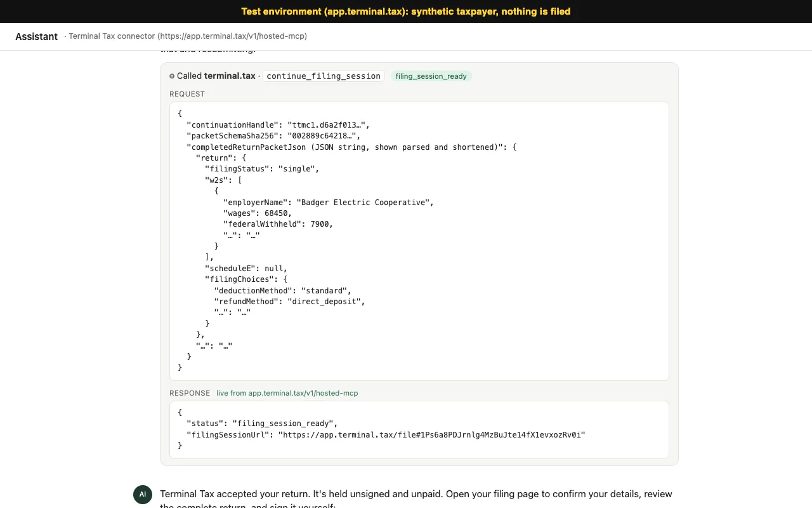
Task: Click the deductionMethod standard line
Action: pos(283,291)
